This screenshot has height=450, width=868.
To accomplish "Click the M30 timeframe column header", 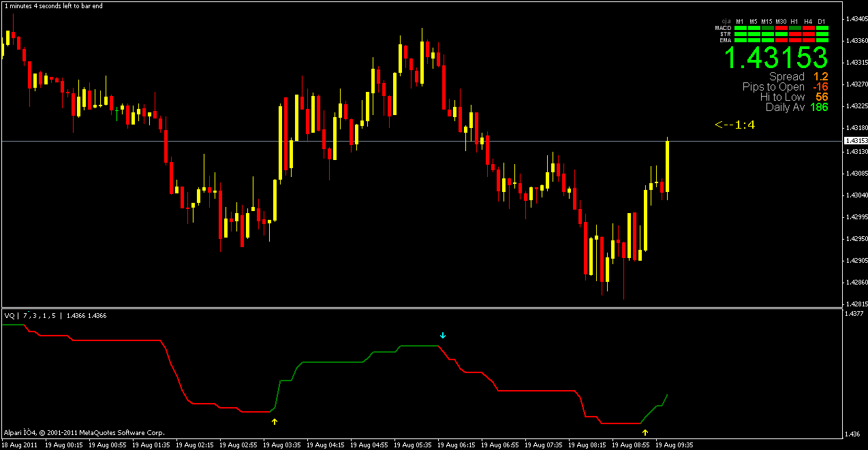I will pos(781,22).
